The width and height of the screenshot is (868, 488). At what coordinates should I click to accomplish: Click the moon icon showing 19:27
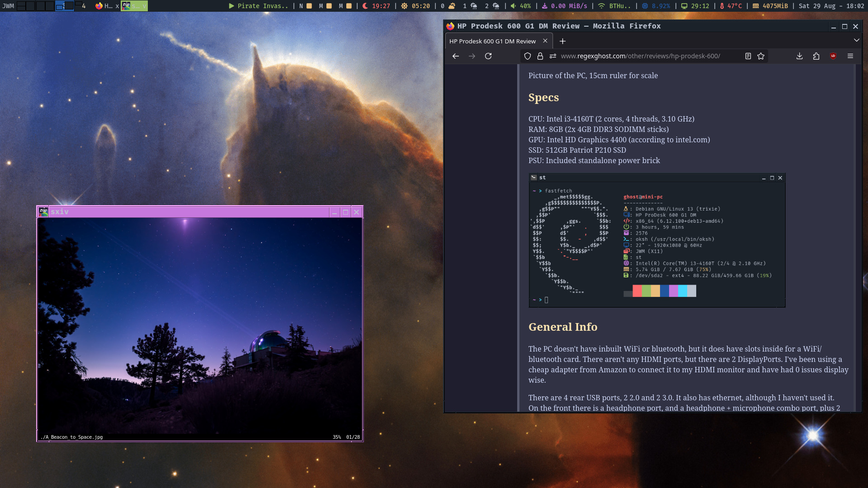pos(365,6)
